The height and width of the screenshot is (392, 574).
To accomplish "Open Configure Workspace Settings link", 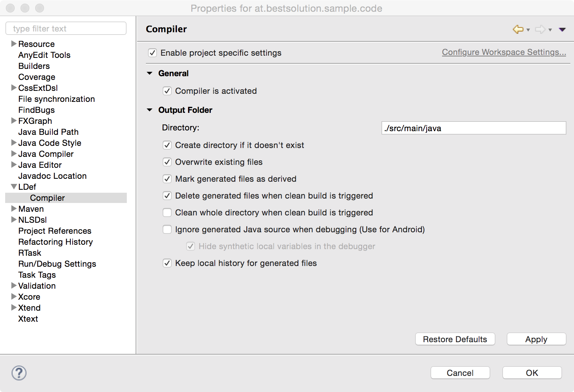I will pos(504,52).
